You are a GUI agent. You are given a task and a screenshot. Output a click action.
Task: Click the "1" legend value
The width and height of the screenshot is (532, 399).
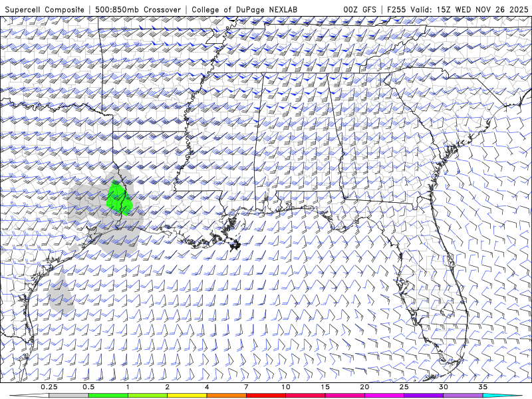[x=128, y=387]
